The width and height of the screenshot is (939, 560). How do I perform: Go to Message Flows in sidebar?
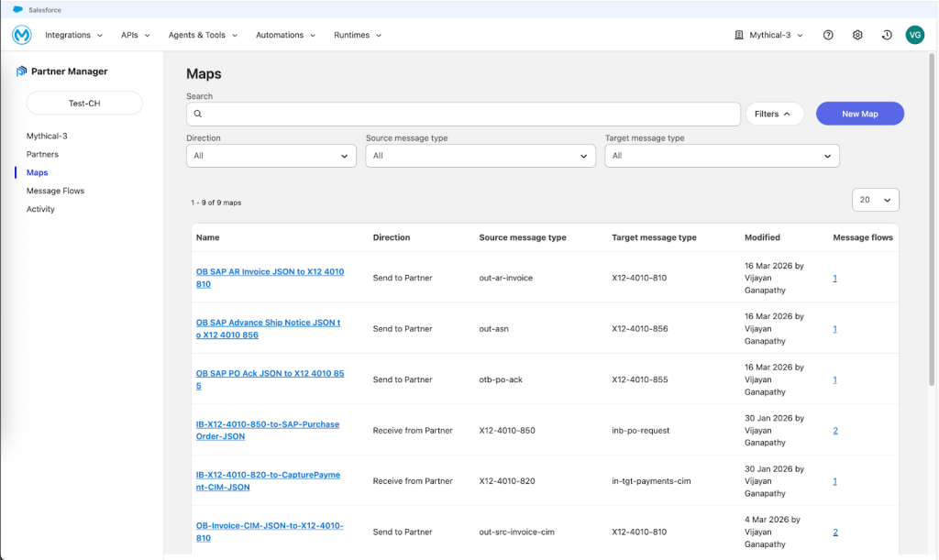[x=55, y=191]
